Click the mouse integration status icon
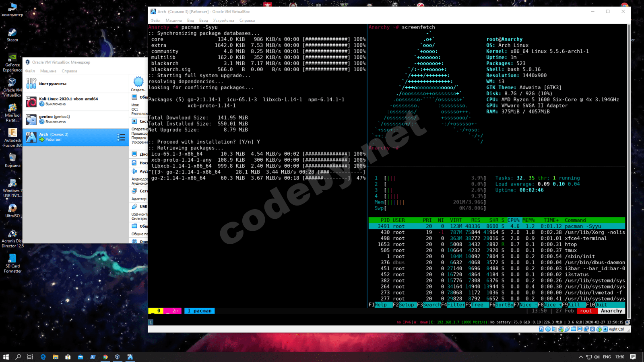 599,329
